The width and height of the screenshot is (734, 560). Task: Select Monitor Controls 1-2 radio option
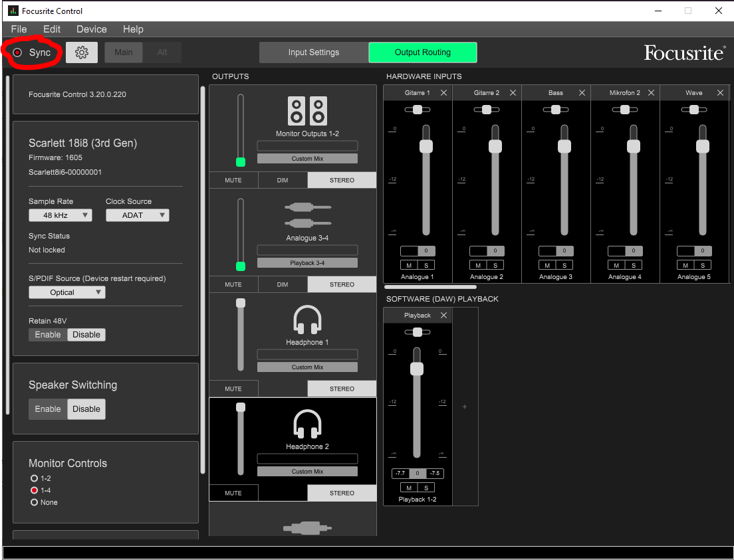(x=34, y=478)
